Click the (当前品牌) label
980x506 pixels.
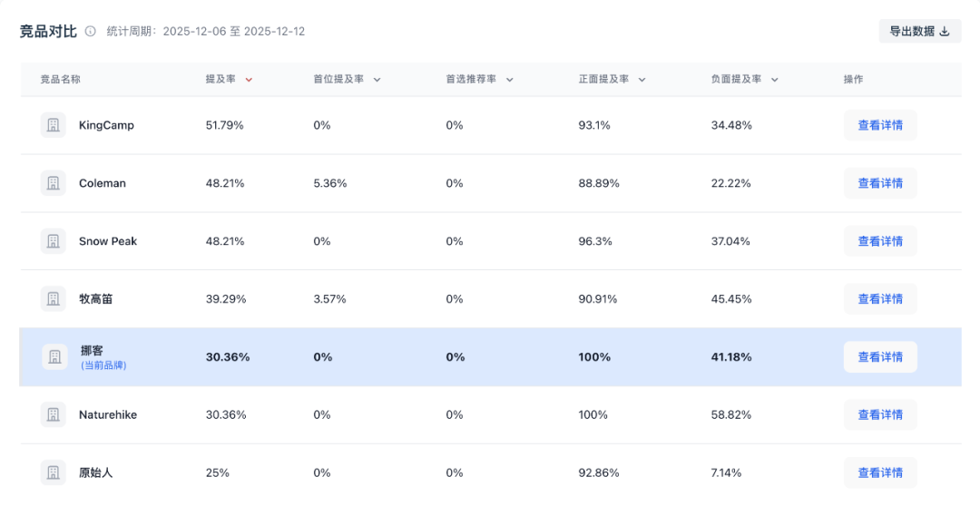103,365
